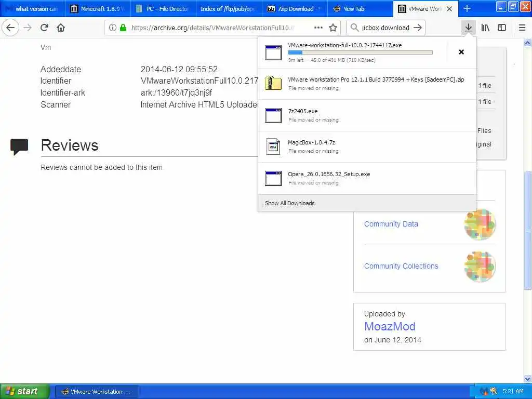Select Opera_26.0.1656.32_Setup.exe download entry
Image resolution: width=532 pixels, height=399 pixels.
(x=367, y=178)
